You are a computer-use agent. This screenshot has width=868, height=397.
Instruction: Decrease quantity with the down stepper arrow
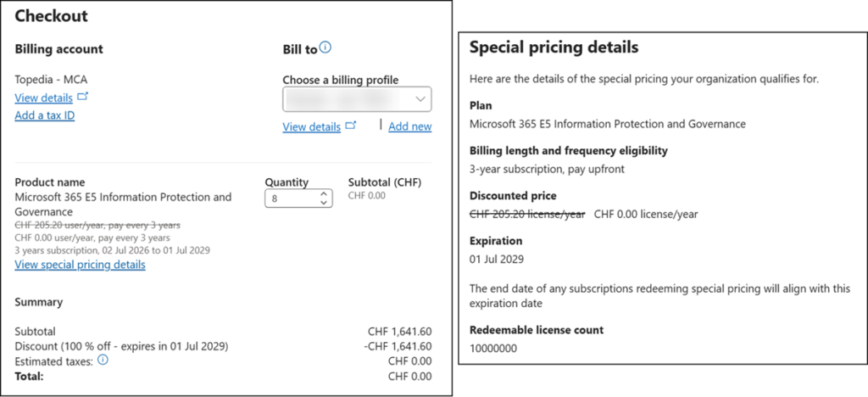point(324,202)
